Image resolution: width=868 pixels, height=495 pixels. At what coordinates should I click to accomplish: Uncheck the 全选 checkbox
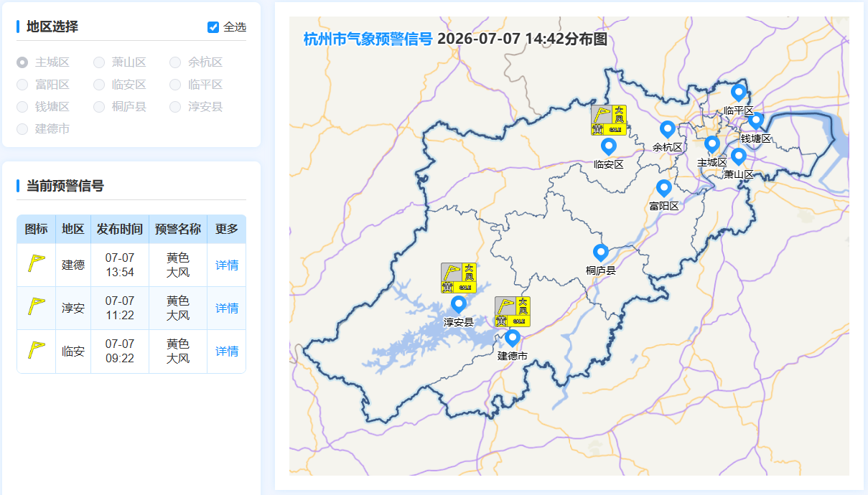(213, 27)
